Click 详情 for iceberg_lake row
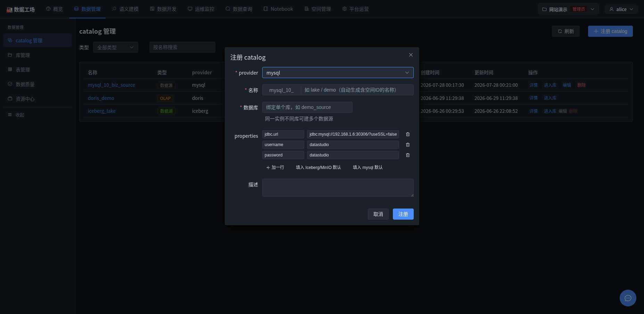Screen dimensions: 644x314 pos(534,111)
